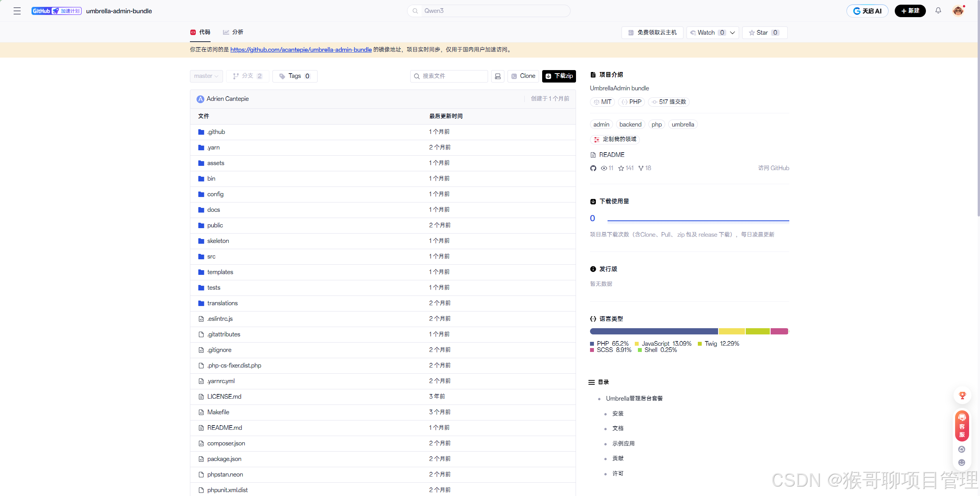The height and width of the screenshot is (496, 980).
Task: Open the Clone options
Action: (x=523, y=76)
